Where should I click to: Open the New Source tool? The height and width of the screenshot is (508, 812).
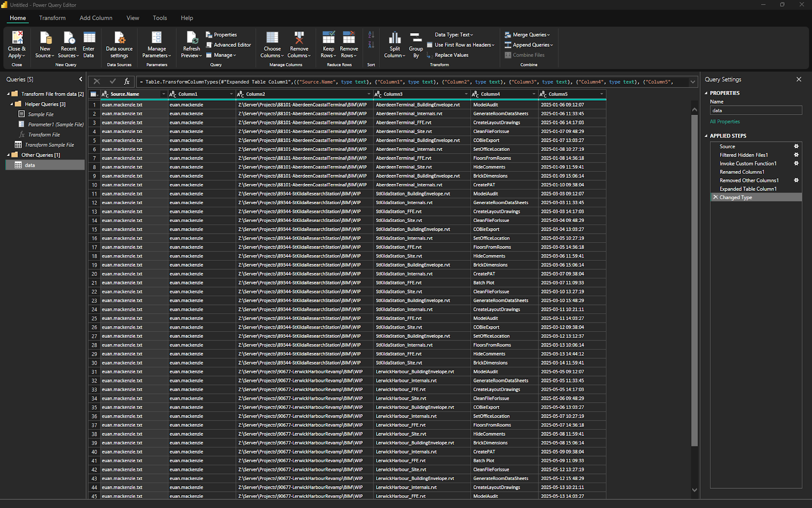45,44
